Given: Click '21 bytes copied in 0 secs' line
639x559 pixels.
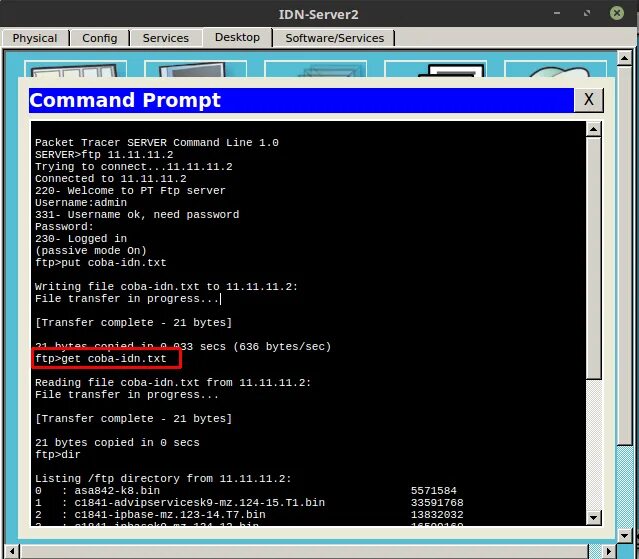Looking at the screenshot, I should (x=117, y=443).
